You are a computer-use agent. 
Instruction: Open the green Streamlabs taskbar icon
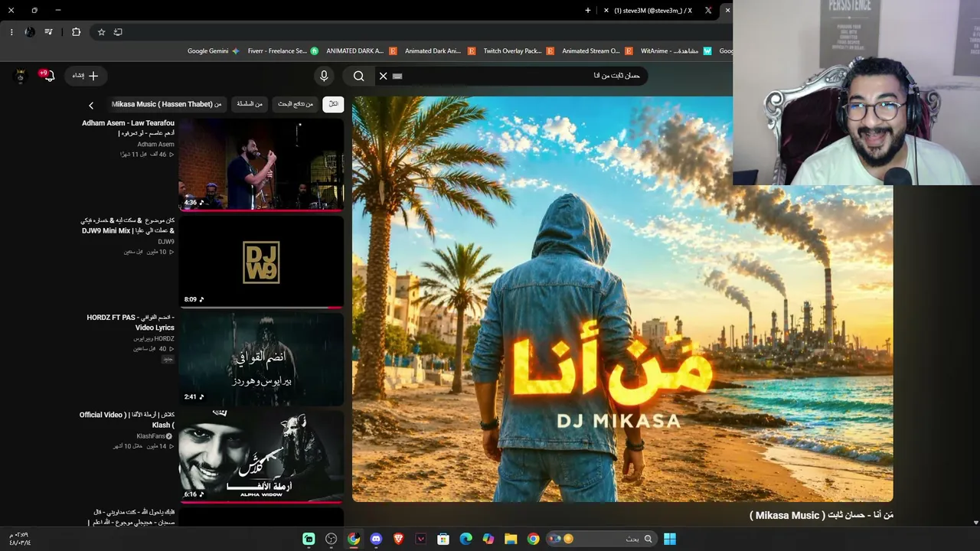[x=309, y=539]
